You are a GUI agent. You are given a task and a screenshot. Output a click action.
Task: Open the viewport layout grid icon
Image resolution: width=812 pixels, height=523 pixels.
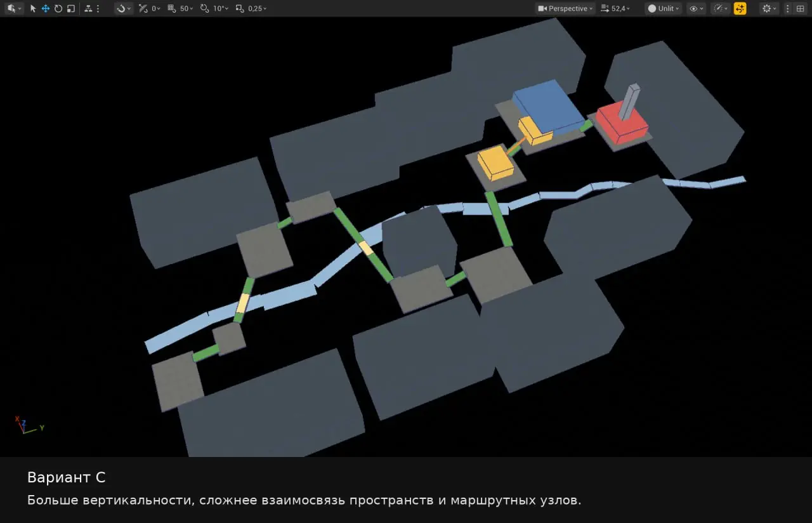(800, 9)
